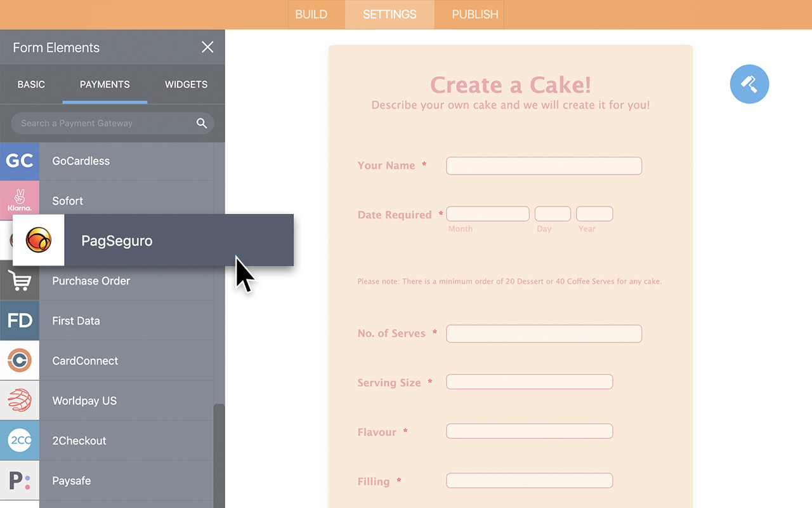Select the GoCardless payment gateway icon
This screenshot has height=508, width=812.
[x=19, y=161]
